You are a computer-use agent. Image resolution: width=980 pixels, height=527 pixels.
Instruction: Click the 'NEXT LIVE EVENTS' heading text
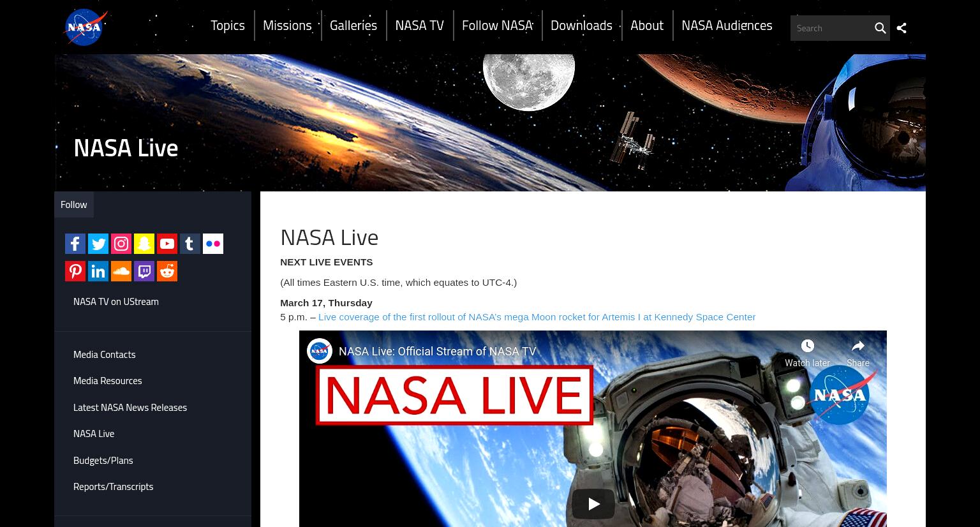click(x=327, y=262)
